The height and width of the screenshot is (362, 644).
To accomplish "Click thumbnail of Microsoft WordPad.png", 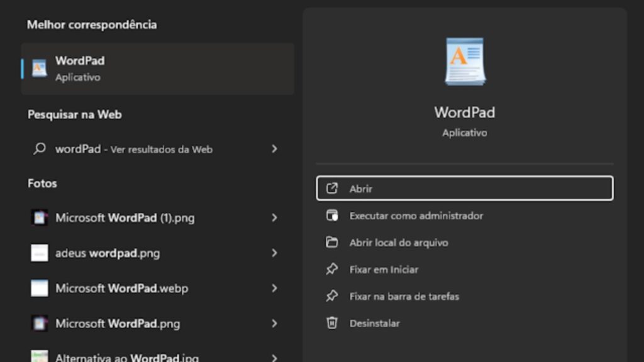I will click(x=40, y=324).
